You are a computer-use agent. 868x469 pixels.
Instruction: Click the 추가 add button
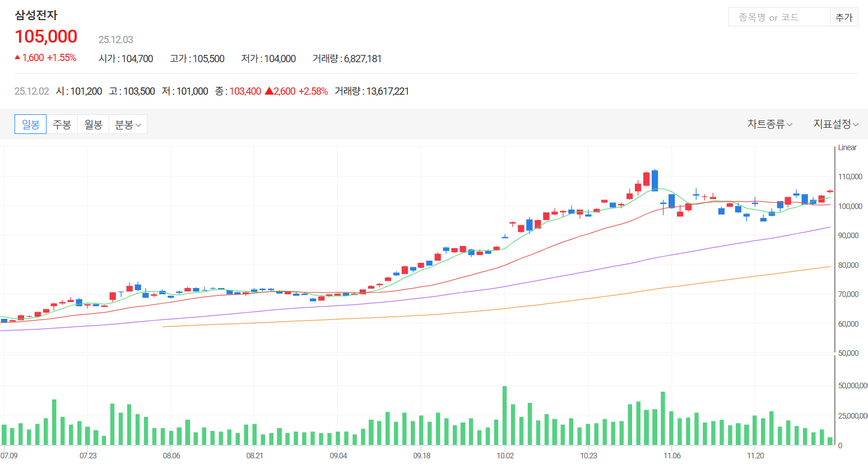coord(844,17)
